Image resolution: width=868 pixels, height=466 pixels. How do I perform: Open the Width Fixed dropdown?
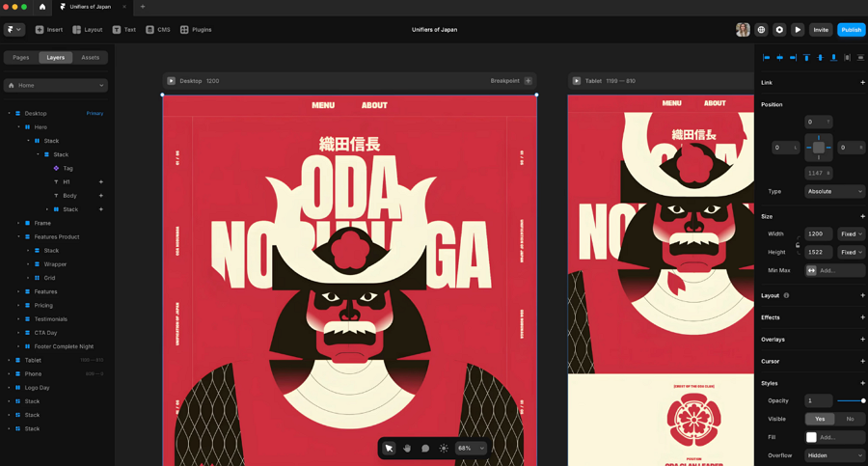(x=851, y=234)
